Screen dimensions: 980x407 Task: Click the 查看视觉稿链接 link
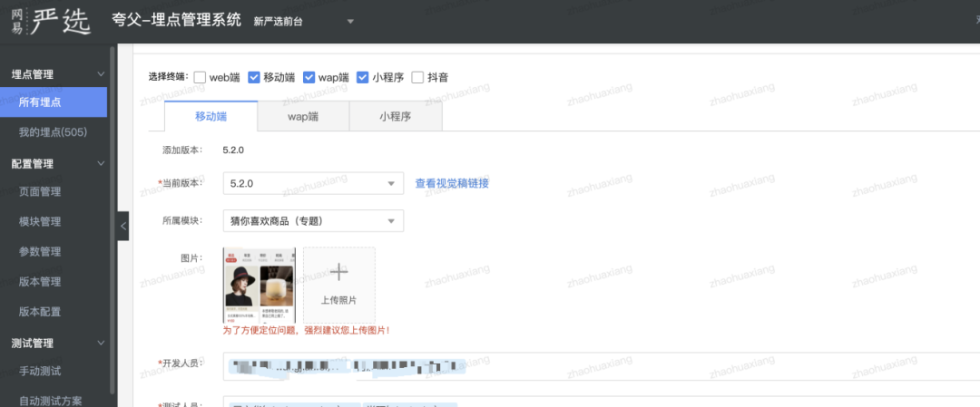click(452, 183)
